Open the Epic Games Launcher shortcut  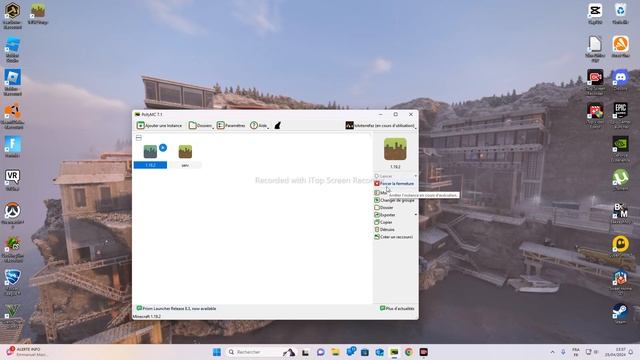pyautogui.click(x=620, y=114)
